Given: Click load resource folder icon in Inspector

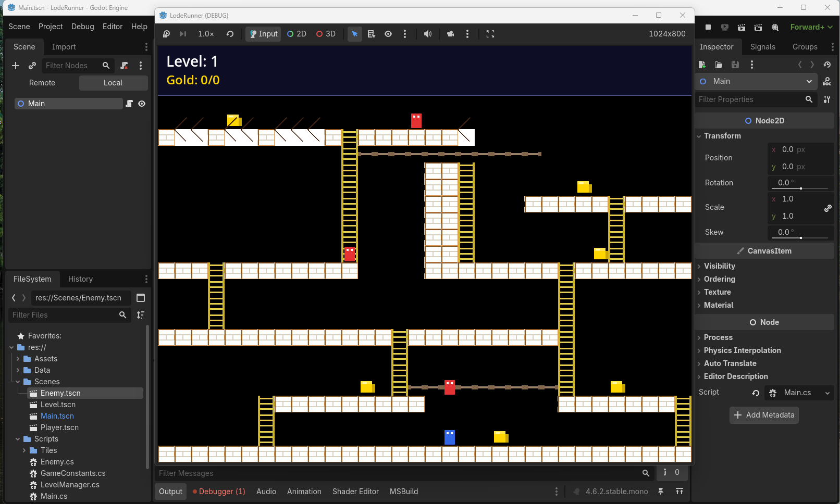Looking at the screenshot, I should pos(719,65).
